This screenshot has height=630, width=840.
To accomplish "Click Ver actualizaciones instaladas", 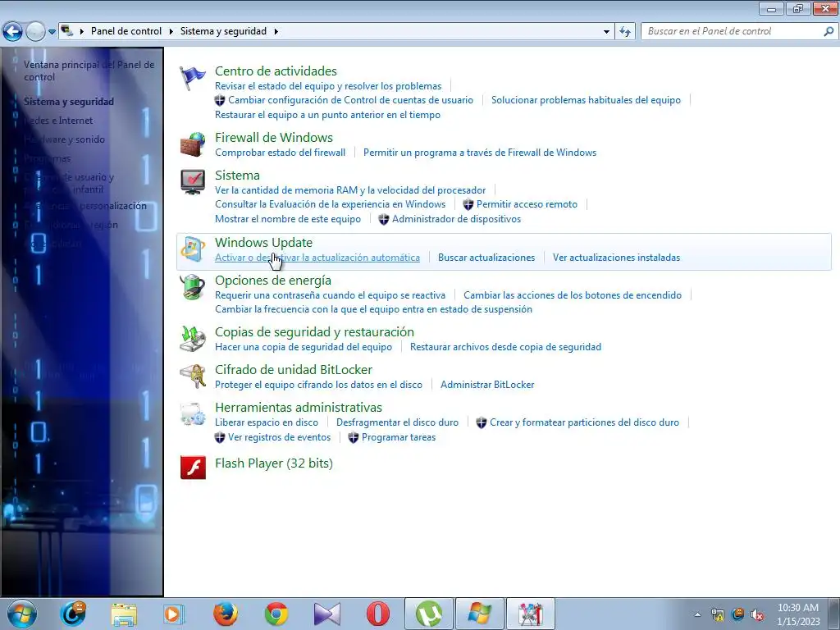I will pyautogui.click(x=617, y=257).
